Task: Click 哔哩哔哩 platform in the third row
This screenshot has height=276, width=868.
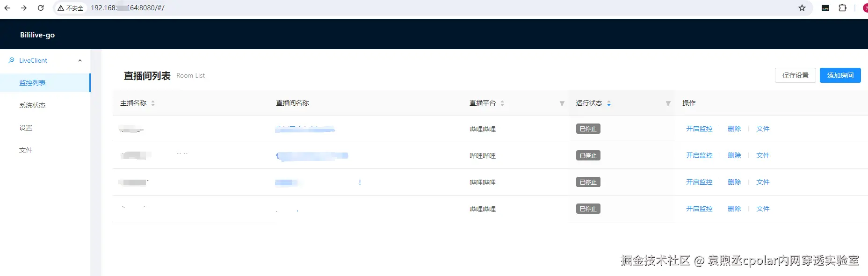Action: click(483, 182)
